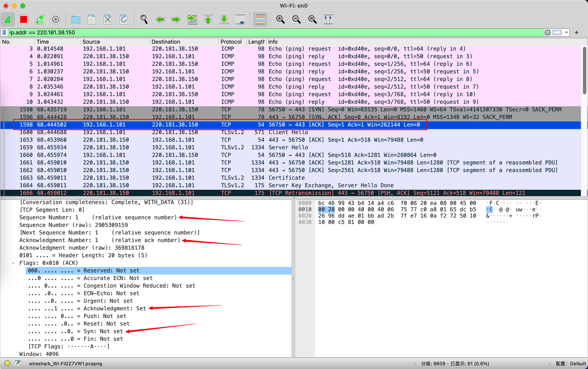Viewport: 588px width, 369px height.
Task: Restart the current capture
Action: pyautogui.click(x=39, y=19)
